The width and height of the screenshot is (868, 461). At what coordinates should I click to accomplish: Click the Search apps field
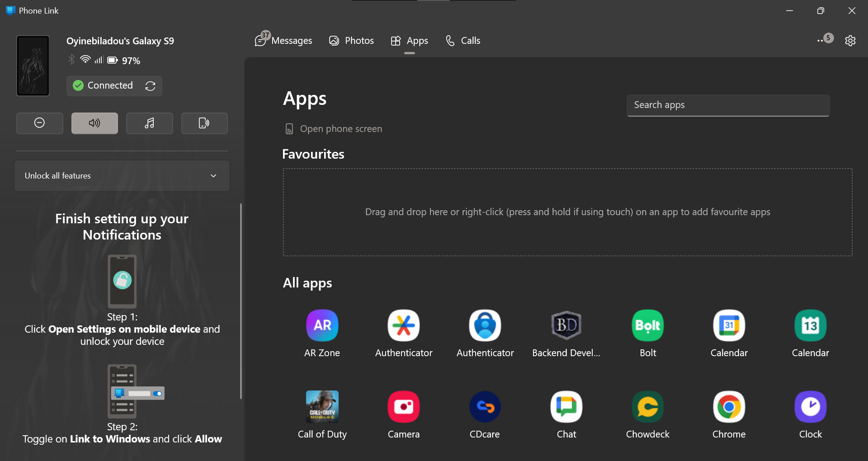[727, 105]
